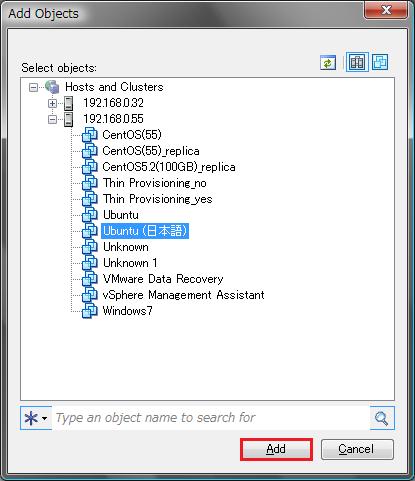Viewport: 415px width, 481px height.
Task: Collapse the 192.168.0.55 host node
Action: coord(52,119)
